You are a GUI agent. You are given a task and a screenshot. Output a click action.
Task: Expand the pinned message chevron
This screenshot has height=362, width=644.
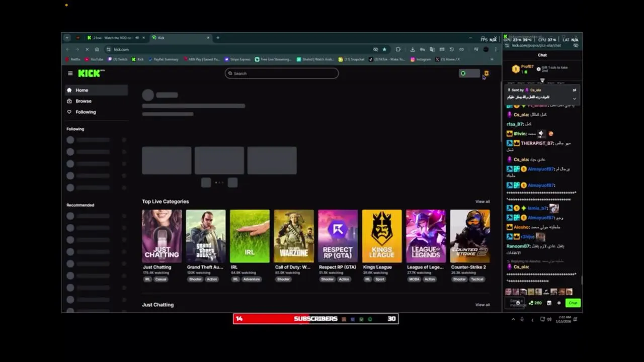pos(574,98)
